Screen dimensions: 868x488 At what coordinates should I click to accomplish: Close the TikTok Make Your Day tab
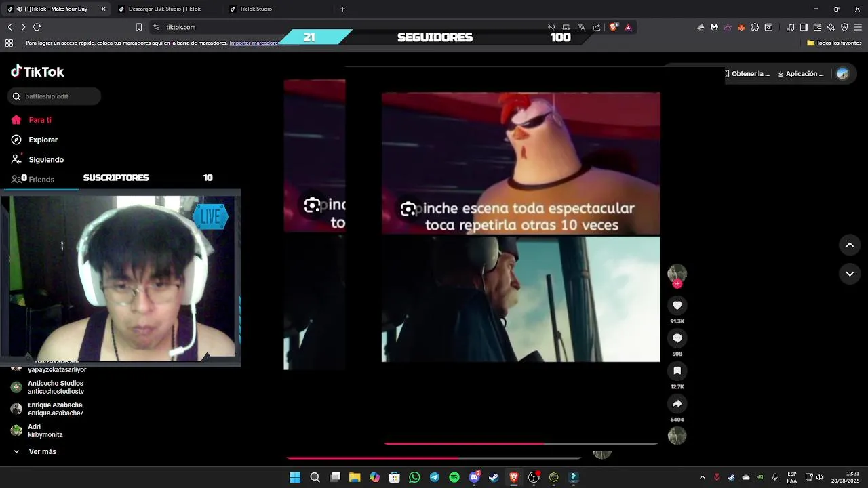[x=104, y=9]
